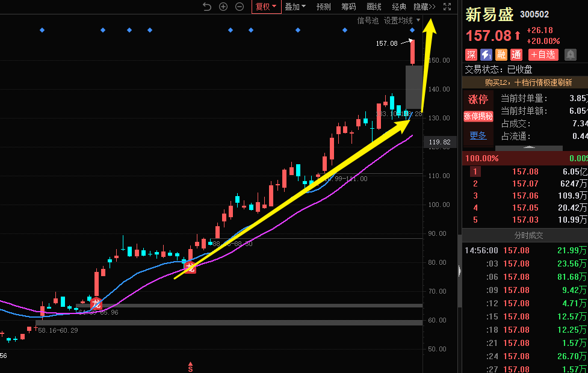This screenshot has height=373, width=588.
Task: Click the undo arrow icon in toolbar
Action: pyautogui.click(x=207, y=7)
